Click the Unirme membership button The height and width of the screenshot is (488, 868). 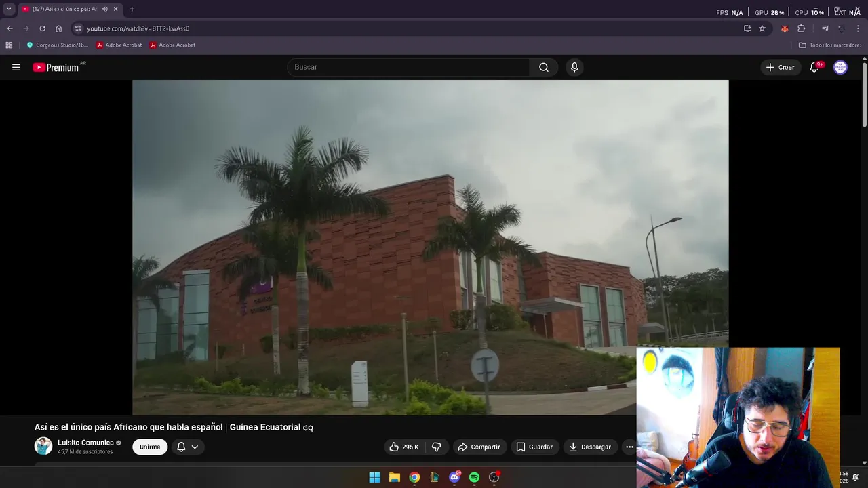[x=150, y=447]
